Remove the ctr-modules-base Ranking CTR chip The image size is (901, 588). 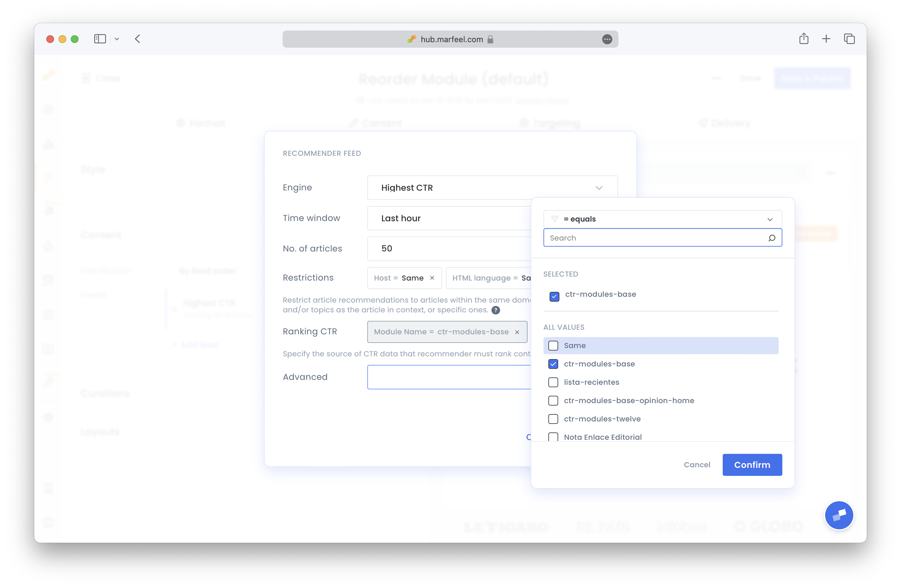(x=517, y=332)
